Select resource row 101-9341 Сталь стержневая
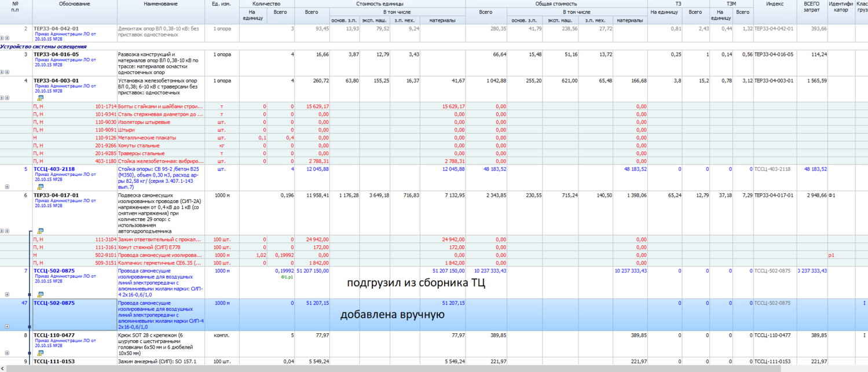The width and height of the screenshot is (868, 372). 434,115
